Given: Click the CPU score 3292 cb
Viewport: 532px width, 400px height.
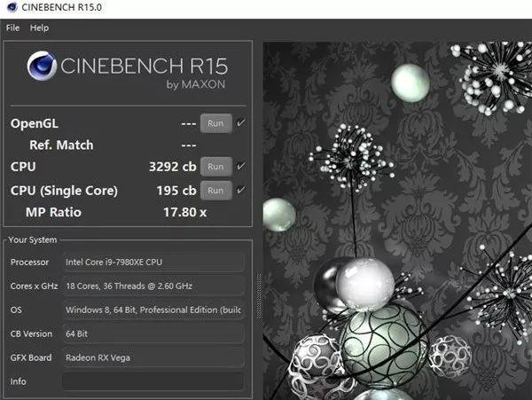Looking at the screenshot, I should 172,166.
